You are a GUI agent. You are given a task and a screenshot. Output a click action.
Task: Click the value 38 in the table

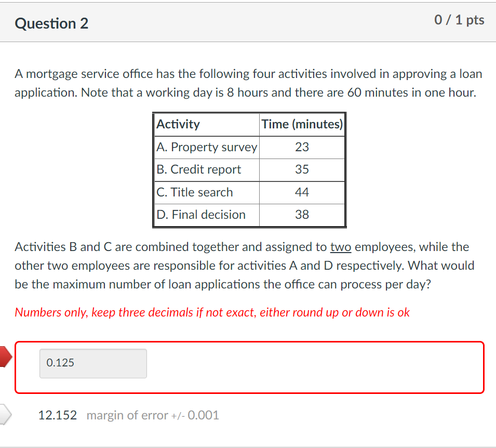coord(302,215)
